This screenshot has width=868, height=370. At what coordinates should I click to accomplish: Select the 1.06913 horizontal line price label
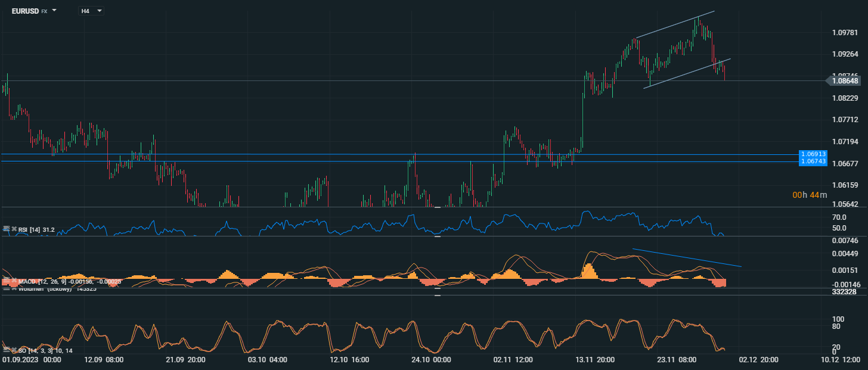click(813, 154)
